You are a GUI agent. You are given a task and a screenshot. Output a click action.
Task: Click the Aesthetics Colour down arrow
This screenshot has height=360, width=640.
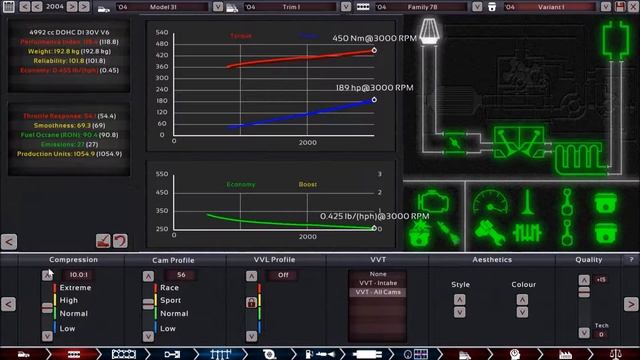pos(522,312)
